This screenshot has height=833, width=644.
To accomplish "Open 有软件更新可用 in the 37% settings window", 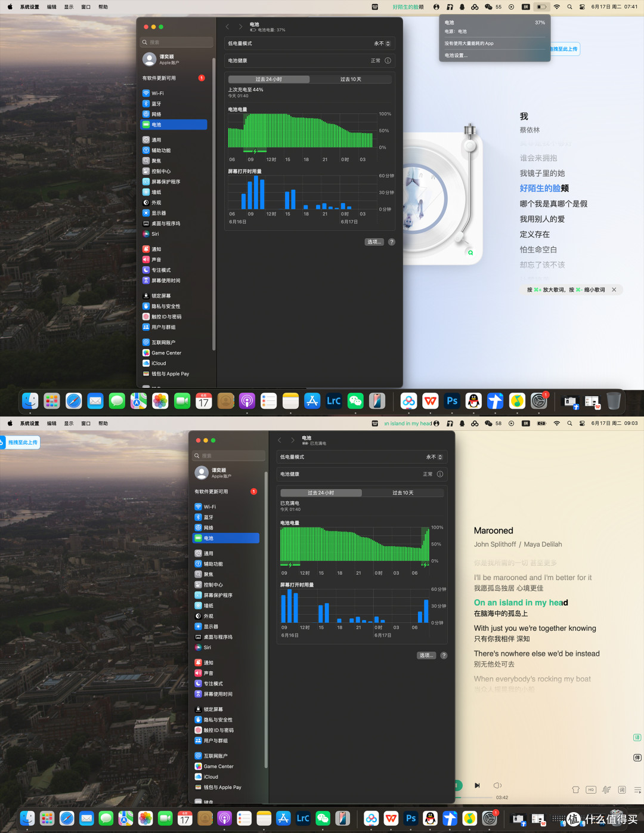I will (174, 78).
